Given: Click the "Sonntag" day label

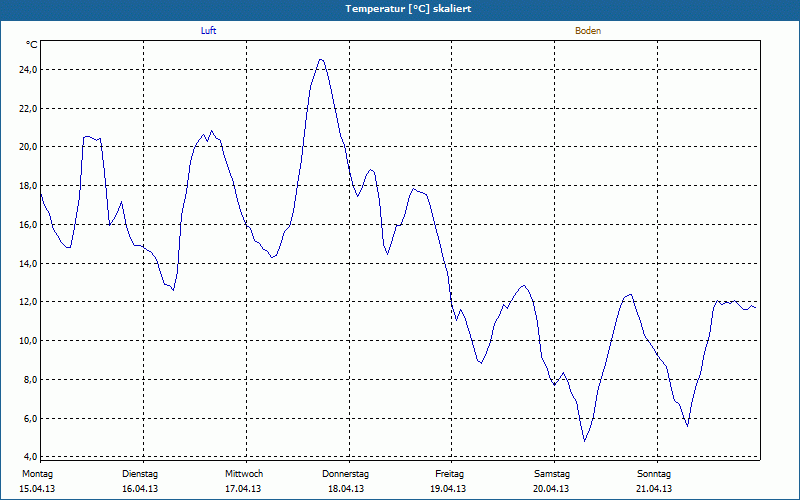Looking at the screenshot, I should (654, 474).
